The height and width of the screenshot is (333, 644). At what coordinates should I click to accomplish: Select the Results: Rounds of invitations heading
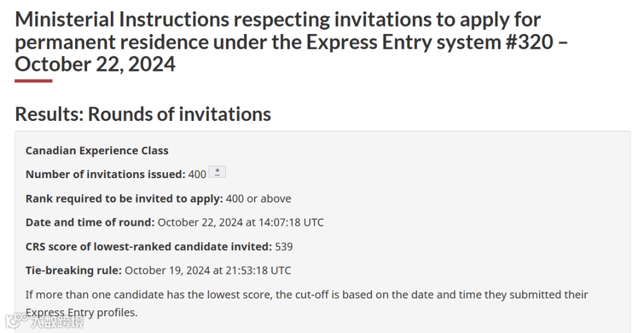(x=143, y=114)
